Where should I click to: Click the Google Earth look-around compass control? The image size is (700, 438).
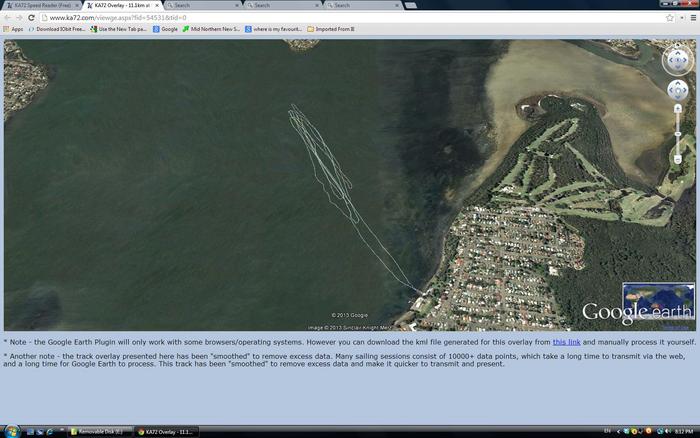point(677,60)
